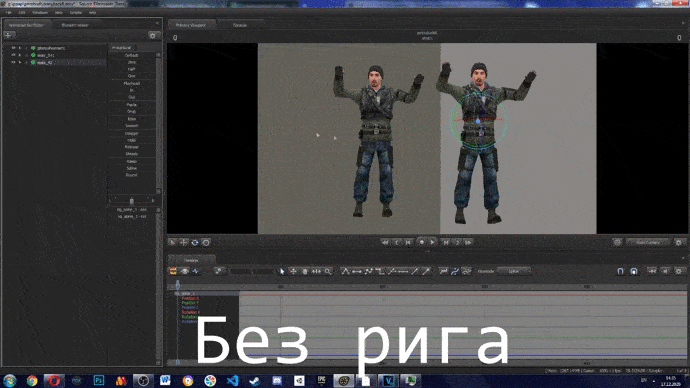Click the first tangent type icon

[345, 271]
